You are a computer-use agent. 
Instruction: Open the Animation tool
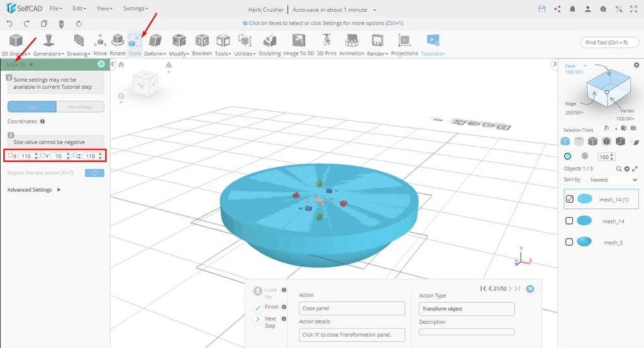click(x=352, y=45)
